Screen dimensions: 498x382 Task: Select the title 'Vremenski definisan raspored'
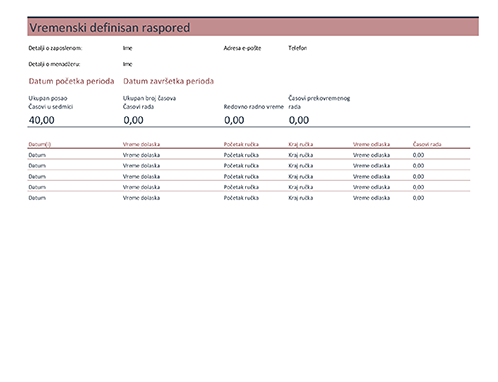pos(109,28)
